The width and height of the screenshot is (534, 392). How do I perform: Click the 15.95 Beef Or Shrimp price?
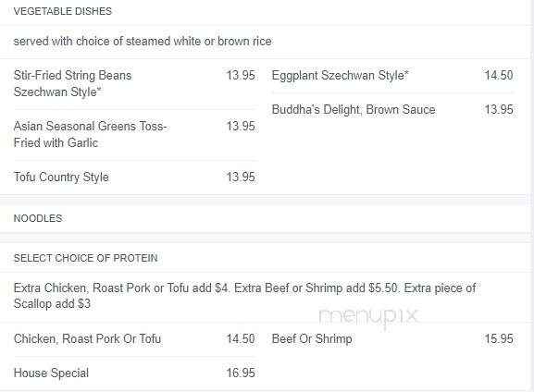[x=499, y=338]
